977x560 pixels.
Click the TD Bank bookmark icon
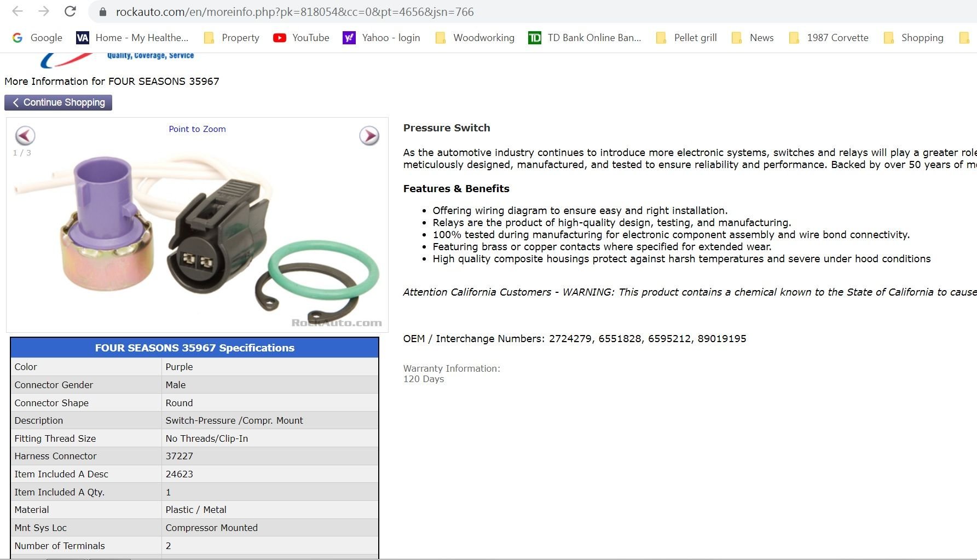point(532,37)
